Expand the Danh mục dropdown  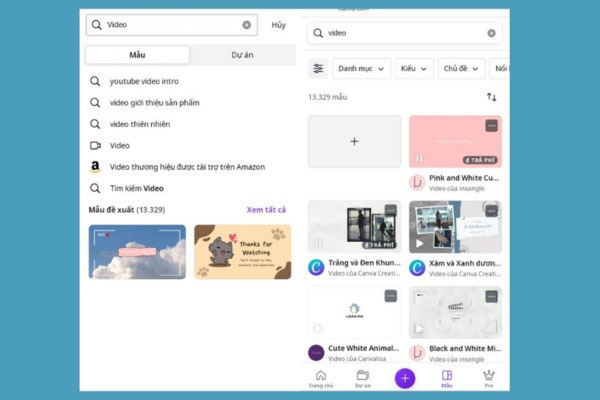coord(361,69)
